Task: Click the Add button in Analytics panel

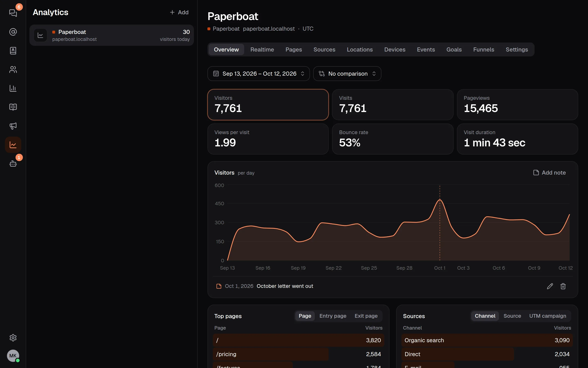Action: pyautogui.click(x=179, y=12)
